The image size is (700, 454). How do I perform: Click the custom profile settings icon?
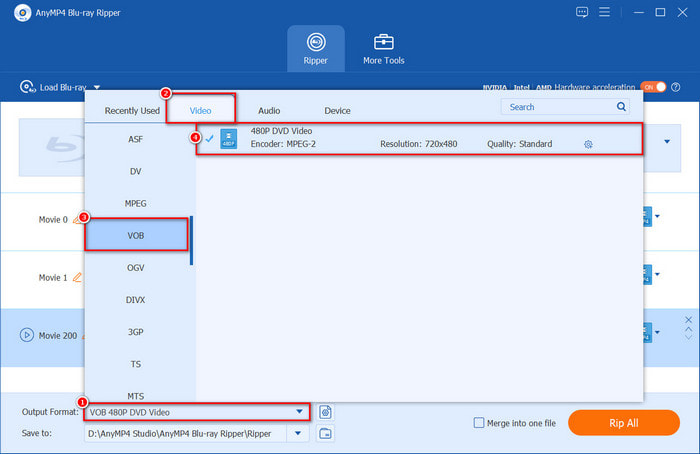coord(325,412)
